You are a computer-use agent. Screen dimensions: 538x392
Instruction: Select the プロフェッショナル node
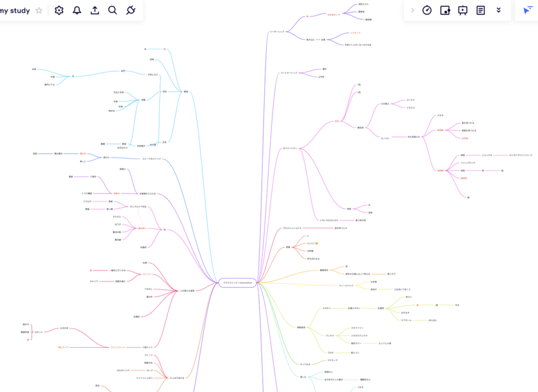[292, 228]
